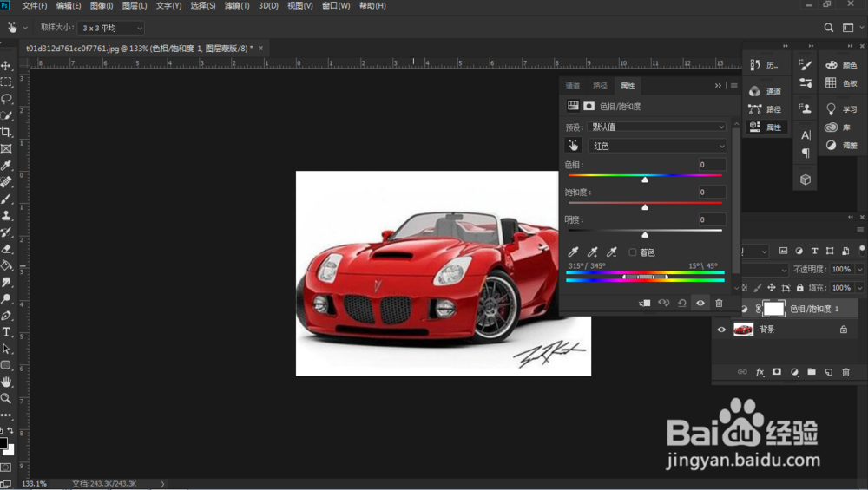Screen dimensions: 868x490
Task: Select the Quick Selection tool
Action: pos(6,115)
